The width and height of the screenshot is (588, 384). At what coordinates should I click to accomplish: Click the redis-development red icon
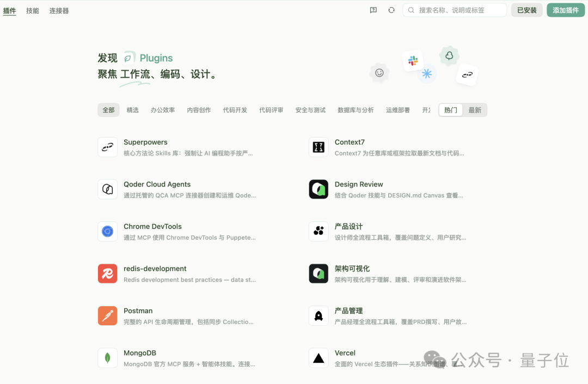108,274
